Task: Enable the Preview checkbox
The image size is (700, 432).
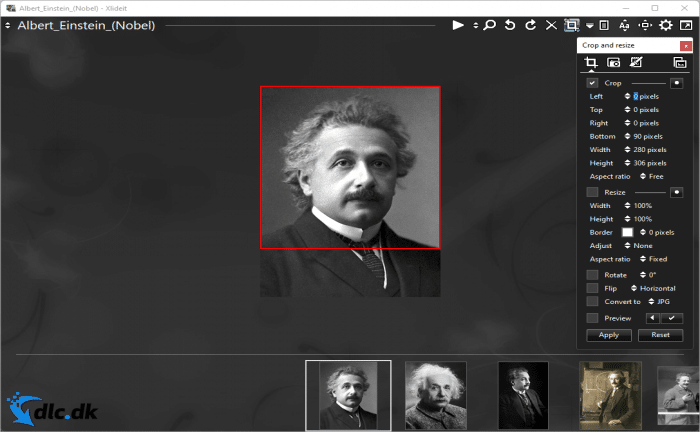Action: (x=592, y=318)
